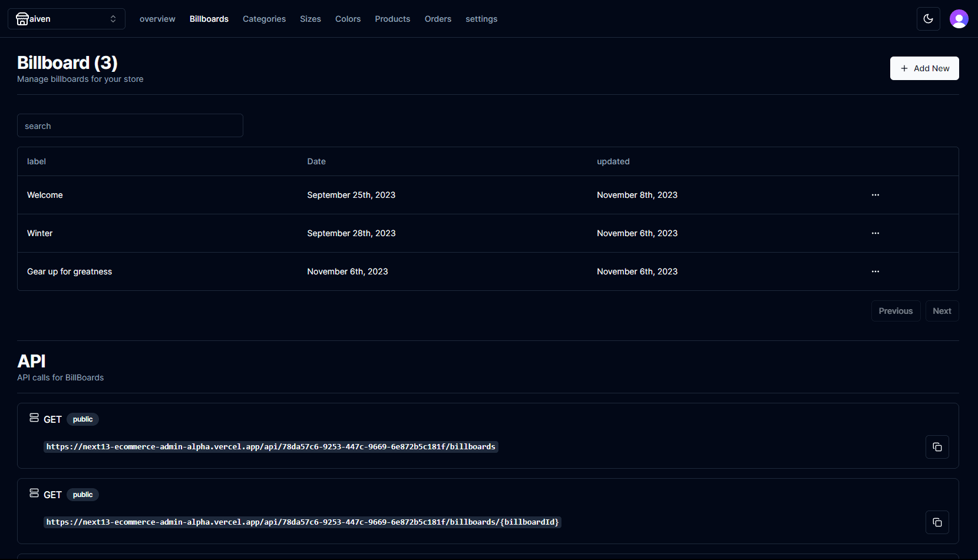
Task: Click the Date column header
Action: 316,161
